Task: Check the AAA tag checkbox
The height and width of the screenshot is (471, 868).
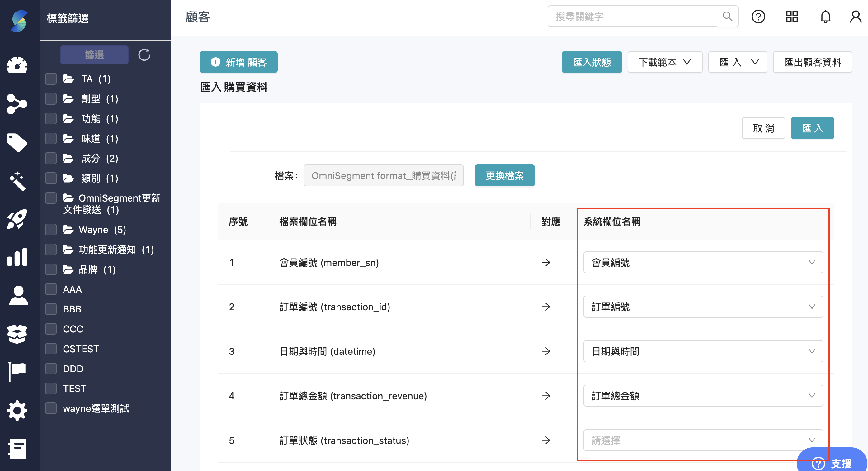Action: (51, 289)
